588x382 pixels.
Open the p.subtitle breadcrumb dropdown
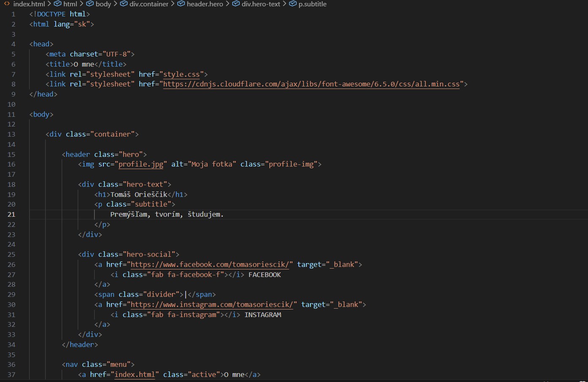tap(312, 4)
